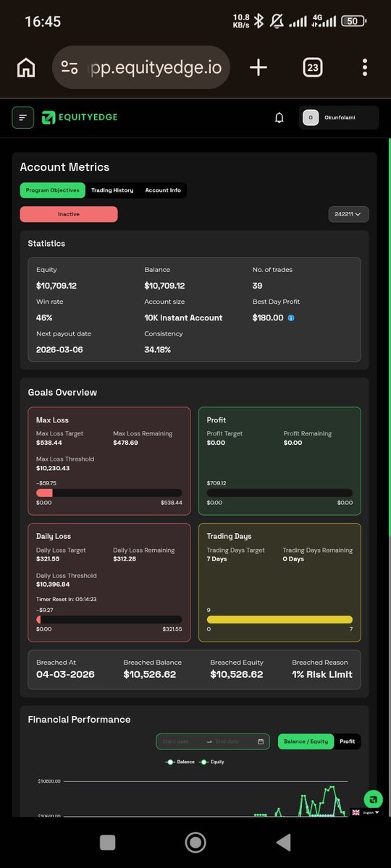Screen dimensions: 391x868
Task: Open the browser home page icon
Action: (26, 68)
